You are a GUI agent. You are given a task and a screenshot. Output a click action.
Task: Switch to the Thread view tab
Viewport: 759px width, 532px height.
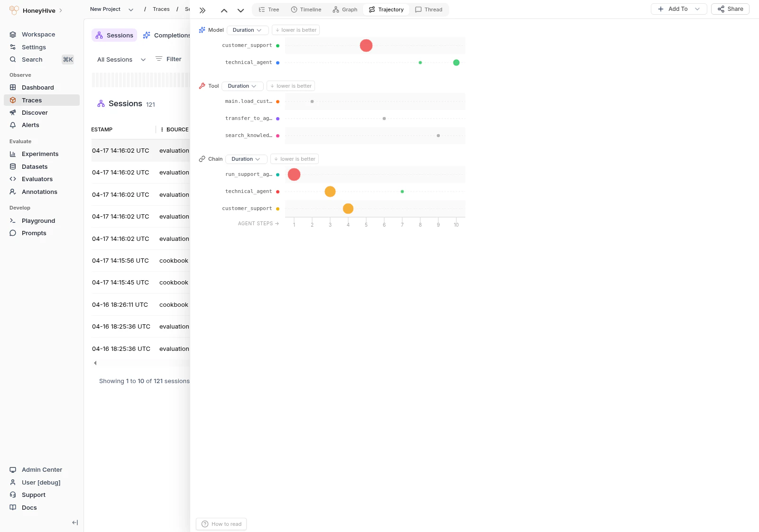pyautogui.click(x=429, y=9)
